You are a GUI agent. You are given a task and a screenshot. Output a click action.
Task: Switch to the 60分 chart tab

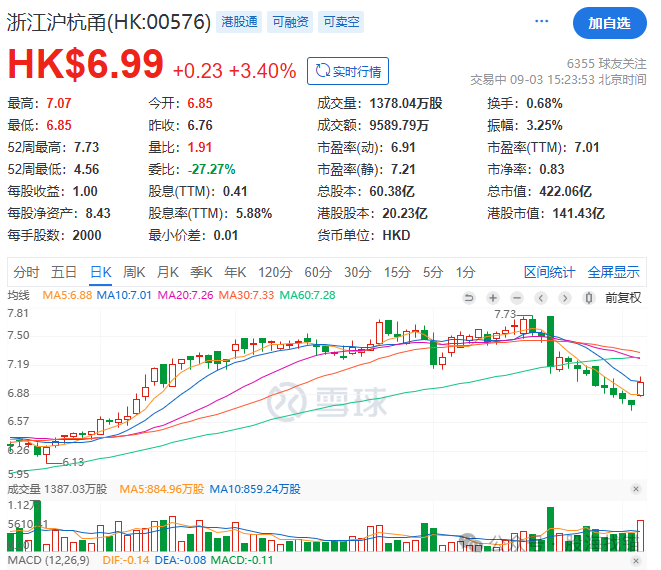point(318,272)
